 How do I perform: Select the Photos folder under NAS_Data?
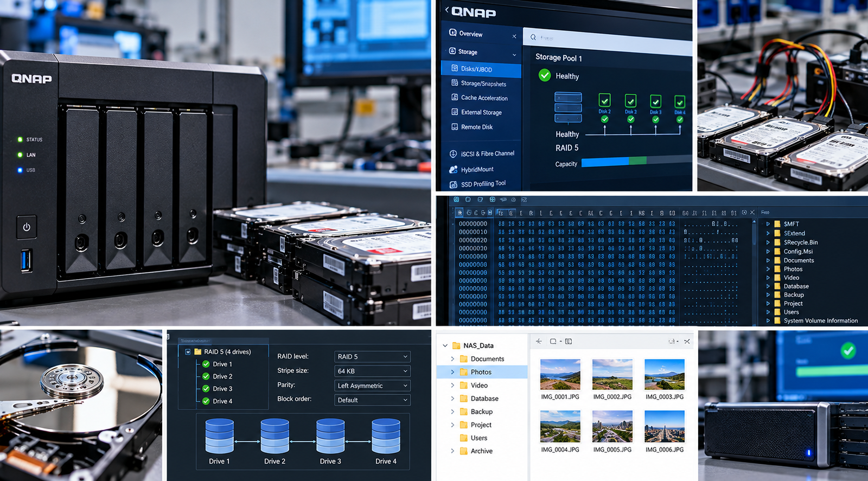click(482, 372)
